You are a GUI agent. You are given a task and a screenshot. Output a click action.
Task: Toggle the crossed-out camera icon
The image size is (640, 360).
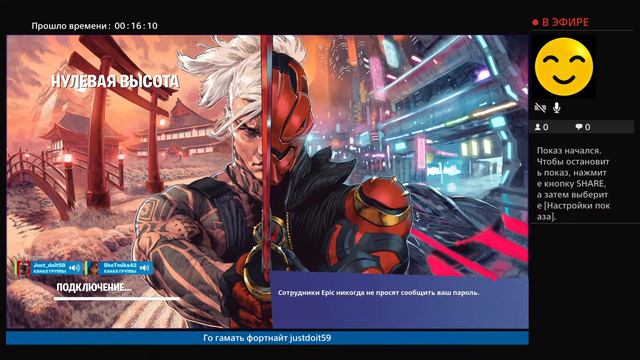pos(540,108)
